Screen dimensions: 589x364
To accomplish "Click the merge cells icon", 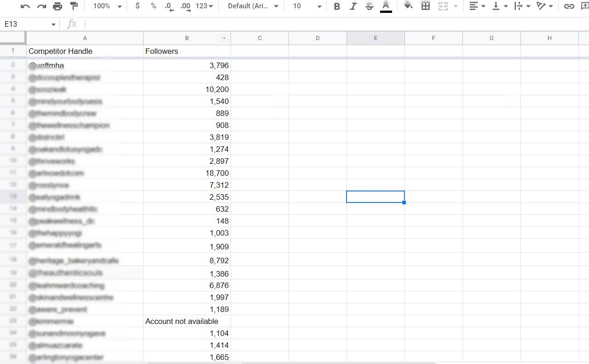I will click(443, 6).
